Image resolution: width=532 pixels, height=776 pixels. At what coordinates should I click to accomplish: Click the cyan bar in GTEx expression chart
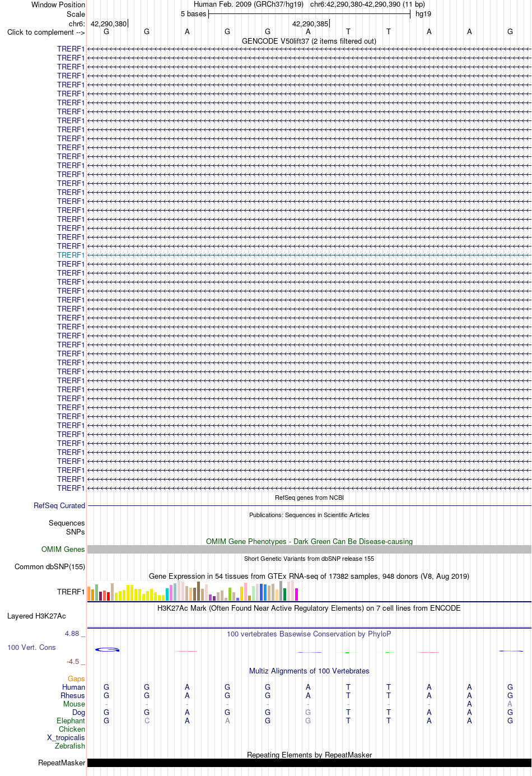point(167,594)
